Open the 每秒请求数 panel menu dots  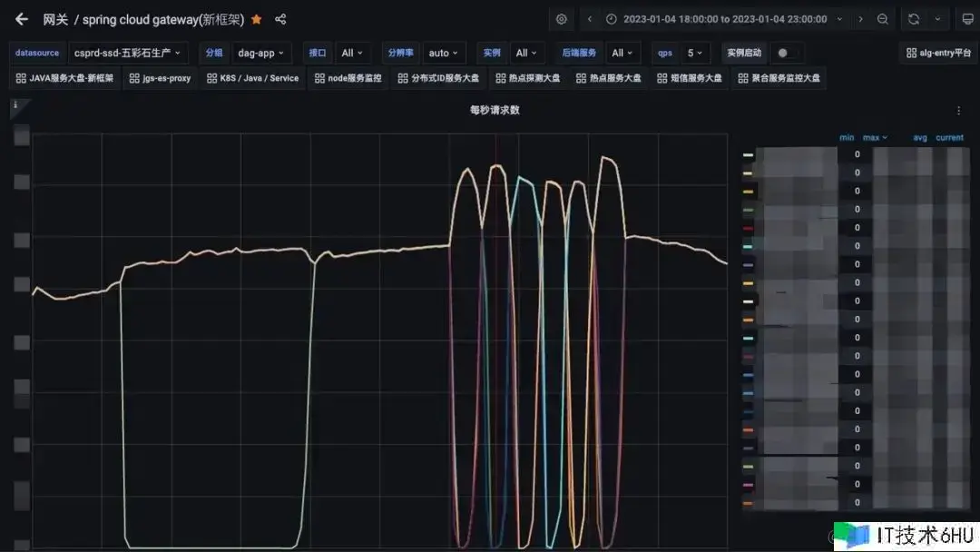(959, 111)
